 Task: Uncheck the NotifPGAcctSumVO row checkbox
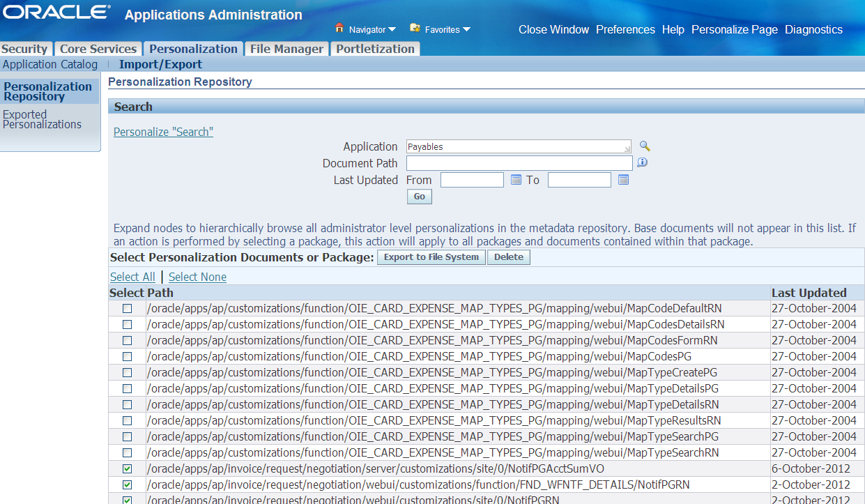point(128,468)
